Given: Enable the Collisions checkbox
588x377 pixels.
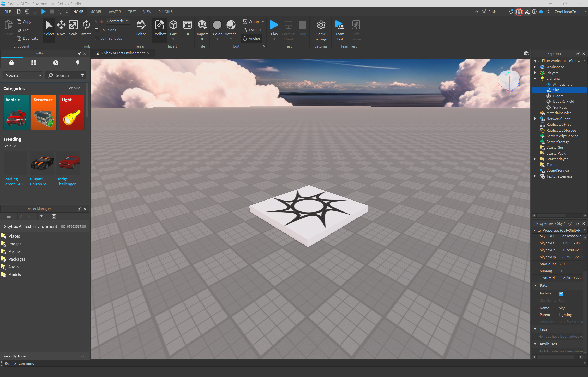Looking at the screenshot, I should point(97,30).
